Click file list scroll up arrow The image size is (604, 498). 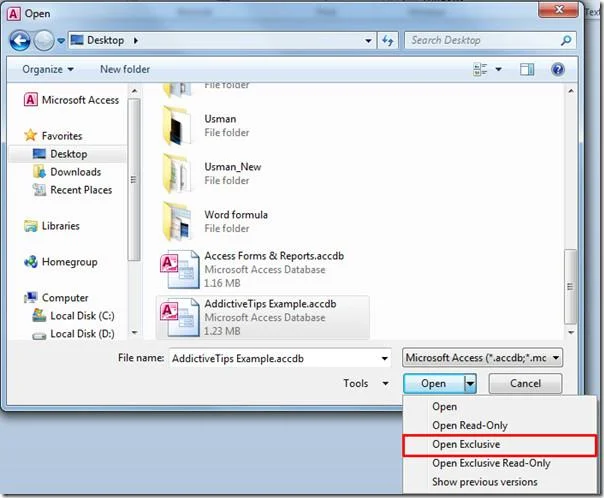(x=571, y=91)
